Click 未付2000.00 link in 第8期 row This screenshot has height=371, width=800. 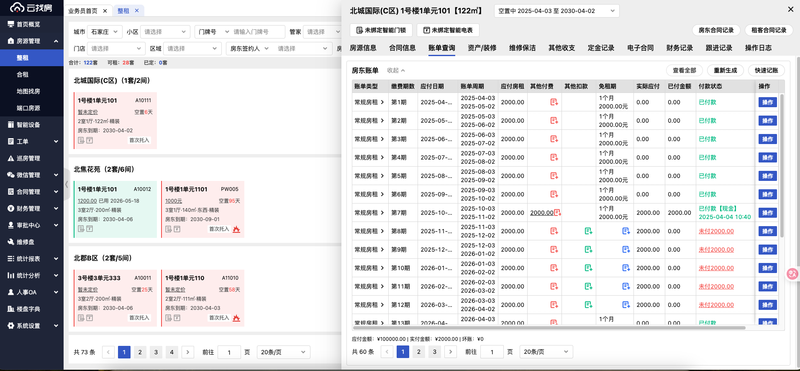(716, 231)
